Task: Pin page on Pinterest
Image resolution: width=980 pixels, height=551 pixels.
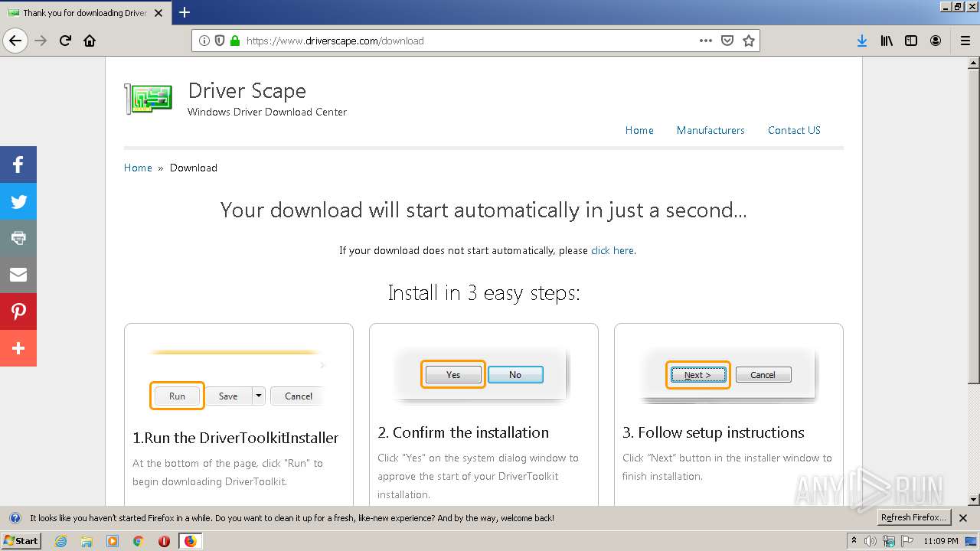Action: 18,311
